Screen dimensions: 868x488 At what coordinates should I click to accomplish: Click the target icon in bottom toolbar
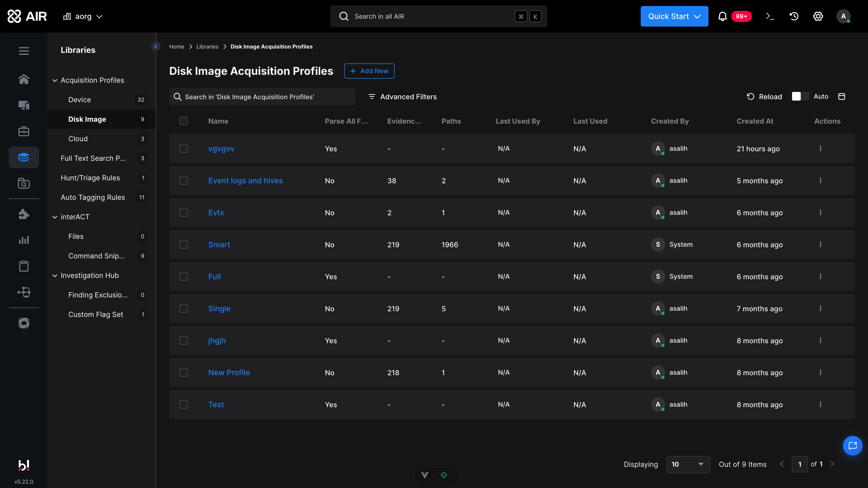(x=444, y=475)
